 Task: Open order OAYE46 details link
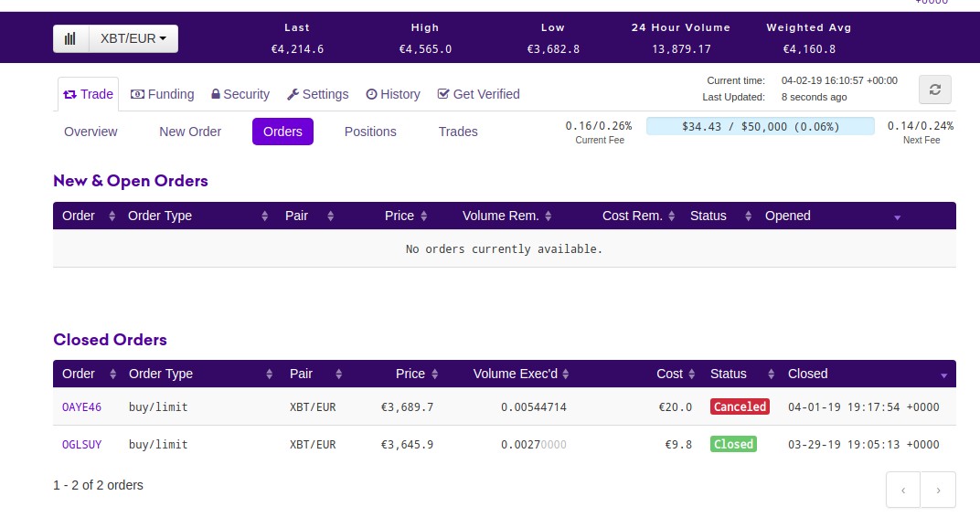pyautogui.click(x=82, y=407)
